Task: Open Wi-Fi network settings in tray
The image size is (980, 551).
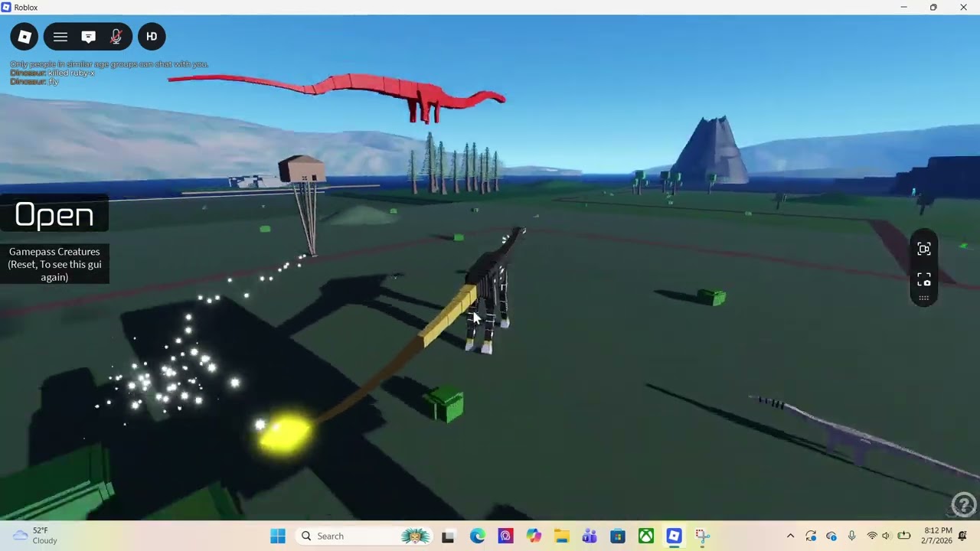Action: (871, 536)
